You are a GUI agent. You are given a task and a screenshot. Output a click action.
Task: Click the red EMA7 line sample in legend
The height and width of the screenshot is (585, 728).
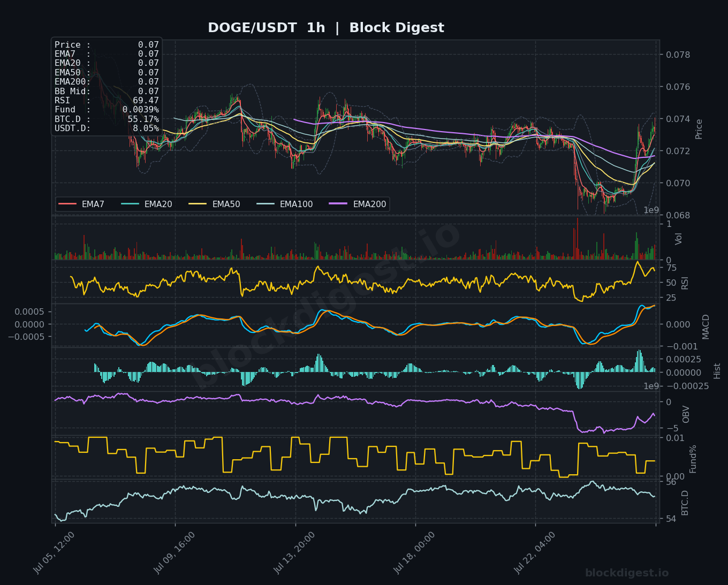click(67, 204)
